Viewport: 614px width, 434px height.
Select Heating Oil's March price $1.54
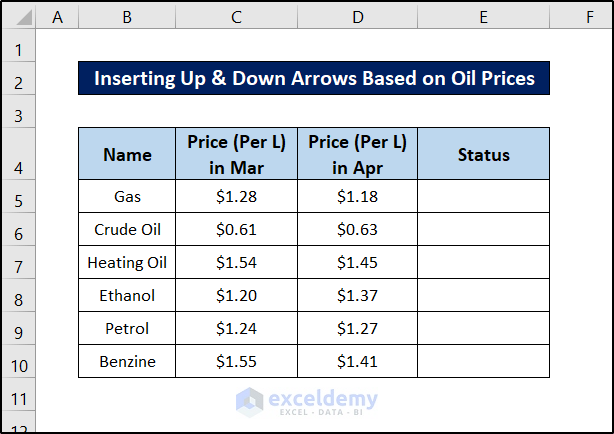click(x=236, y=262)
